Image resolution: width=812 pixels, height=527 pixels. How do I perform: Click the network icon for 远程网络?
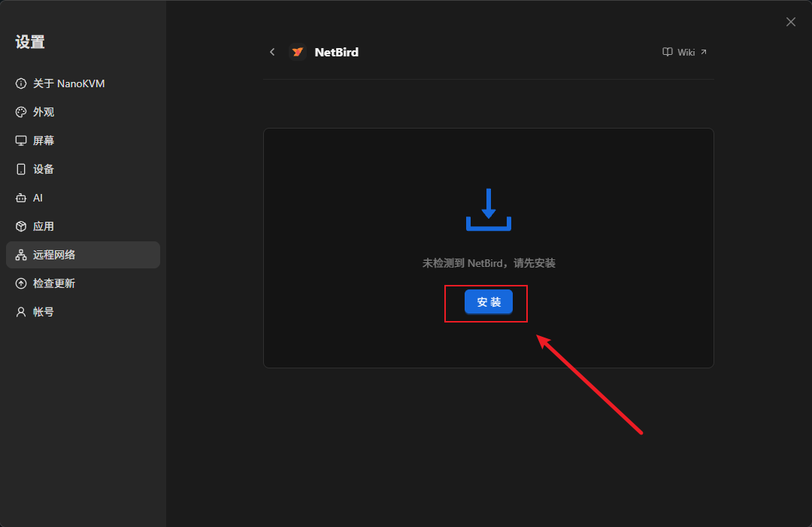point(21,255)
